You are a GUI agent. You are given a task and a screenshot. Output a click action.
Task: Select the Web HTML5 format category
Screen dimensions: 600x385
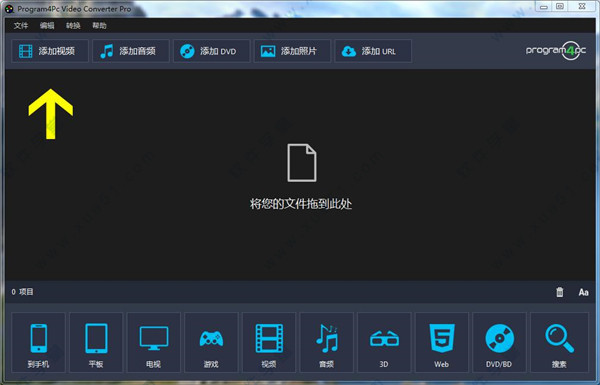click(x=442, y=342)
